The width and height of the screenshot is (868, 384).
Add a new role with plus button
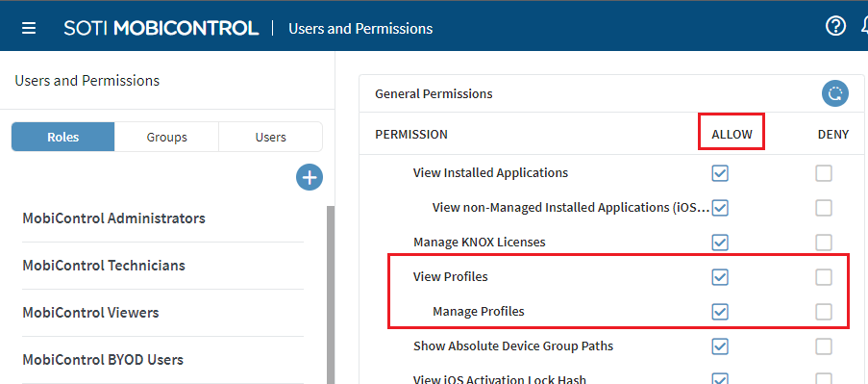tap(310, 177)
